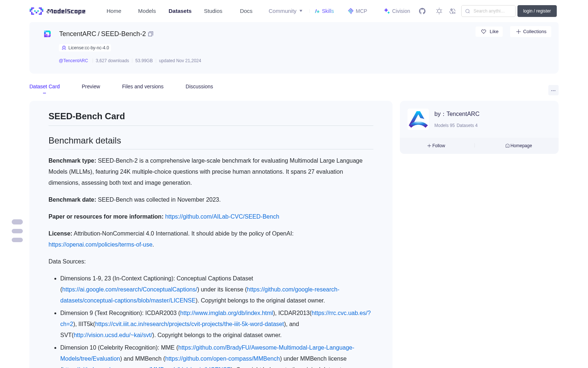Add to Collections with plus button
Screen dimensions: 588x368
531,32
